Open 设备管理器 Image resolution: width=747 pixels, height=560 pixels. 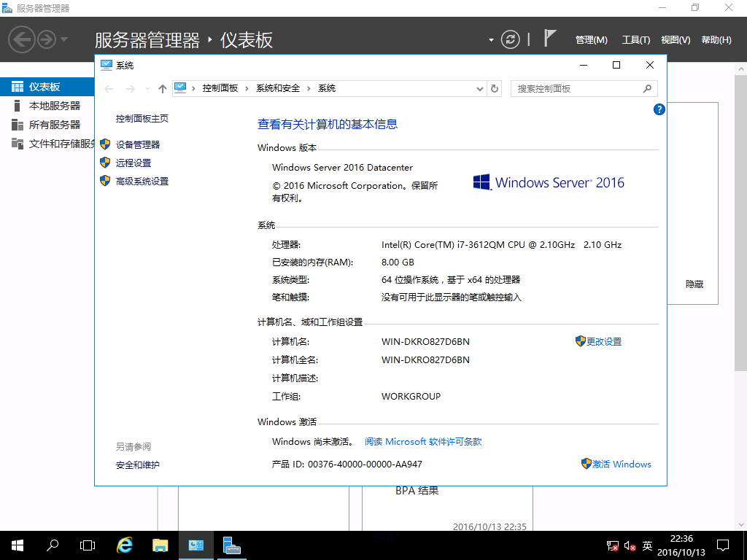[x=138, y=145]
